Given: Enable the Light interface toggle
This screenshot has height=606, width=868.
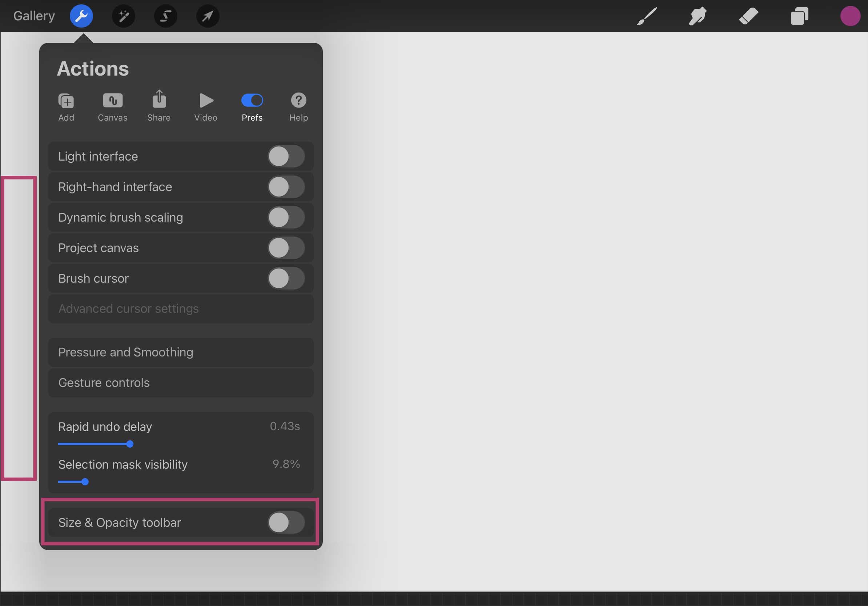Looking at the screenshot, I should 286,156.
